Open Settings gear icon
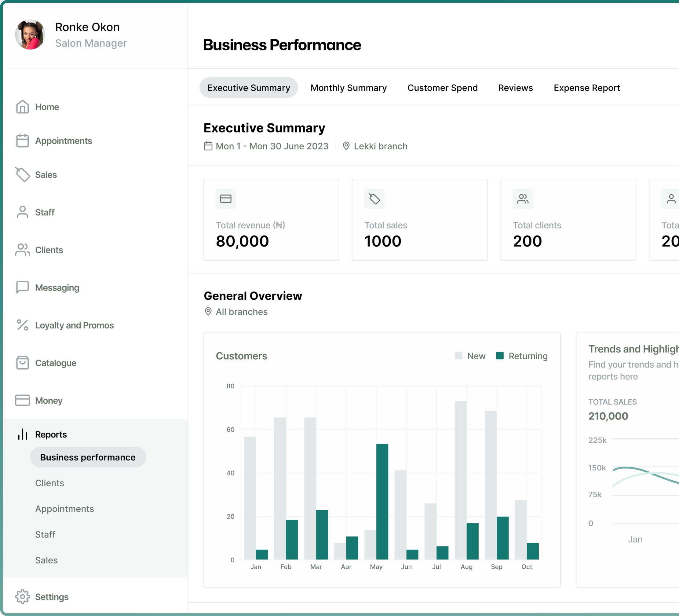The image size is (679, 616). point(22,597)
